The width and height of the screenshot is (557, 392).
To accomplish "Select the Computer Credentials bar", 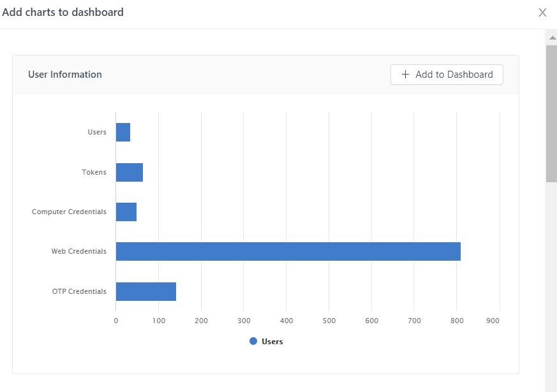I will coord(126,212).
